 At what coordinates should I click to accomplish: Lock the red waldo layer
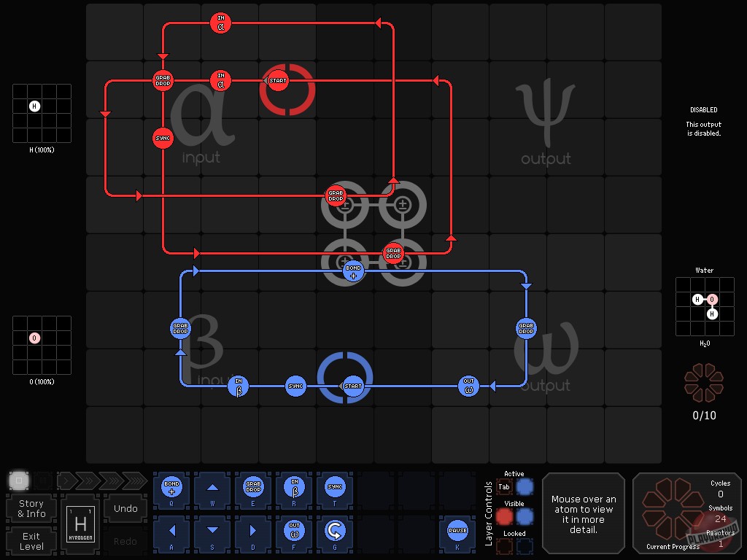(x=503, y=545)
